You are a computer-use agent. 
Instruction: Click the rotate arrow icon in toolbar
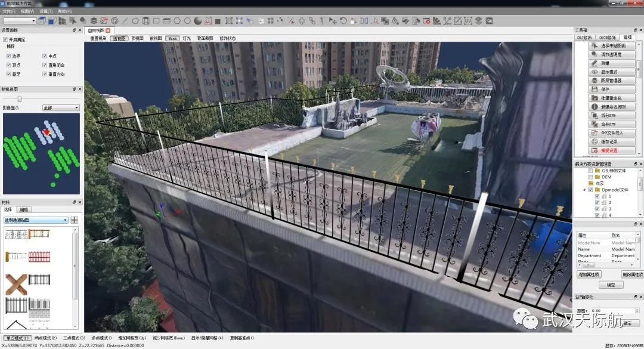(x=343, y=21)
